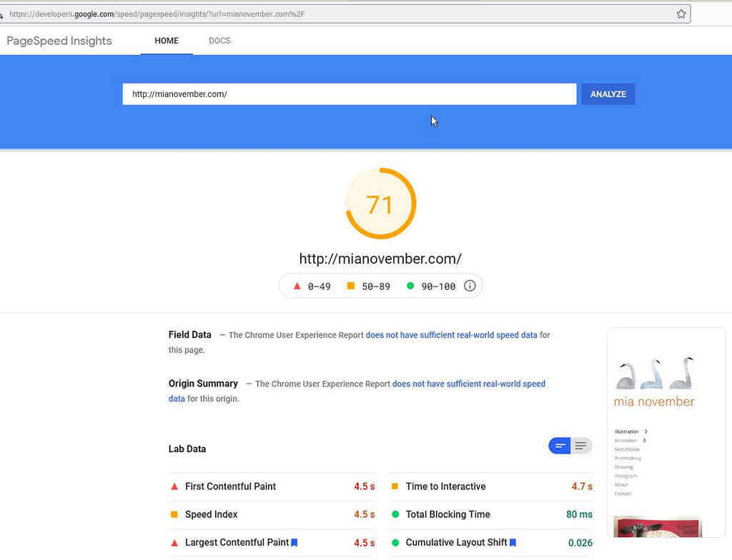
Task: Select the Total Blocking Time metric label
Action: tap(448, 514)
